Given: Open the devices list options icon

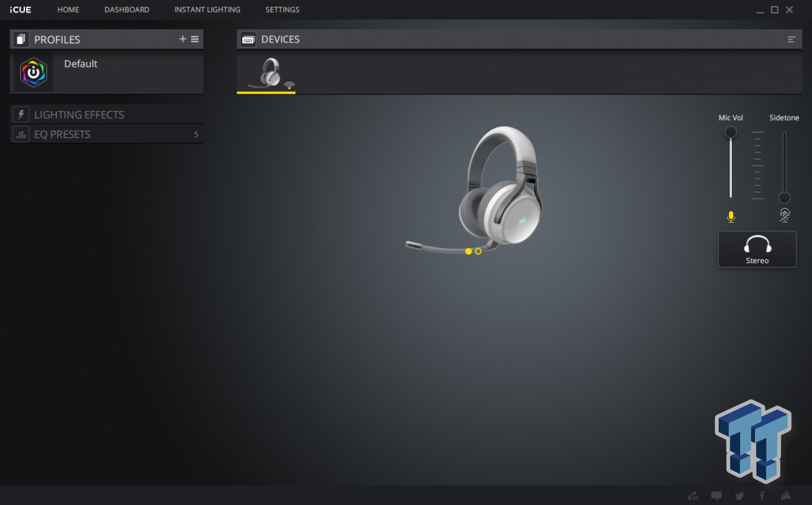Looking at the screenshot, I should [x=791, y=39].
